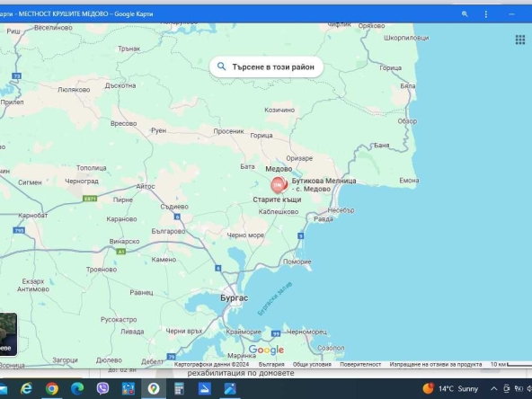The width and height of the screenshot is (532, 399).
Task: Select the Бутикова Мелница place label
Action: click(x=324, y=185)
